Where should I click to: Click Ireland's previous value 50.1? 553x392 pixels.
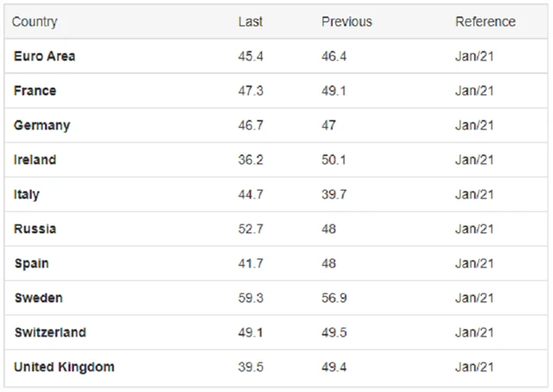tap(334, 160)
